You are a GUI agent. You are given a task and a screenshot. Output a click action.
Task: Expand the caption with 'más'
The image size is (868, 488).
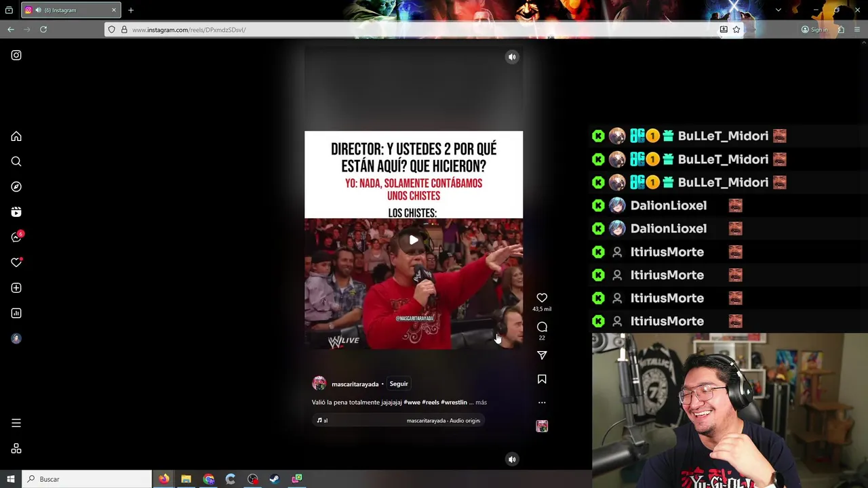pos(481,403)
